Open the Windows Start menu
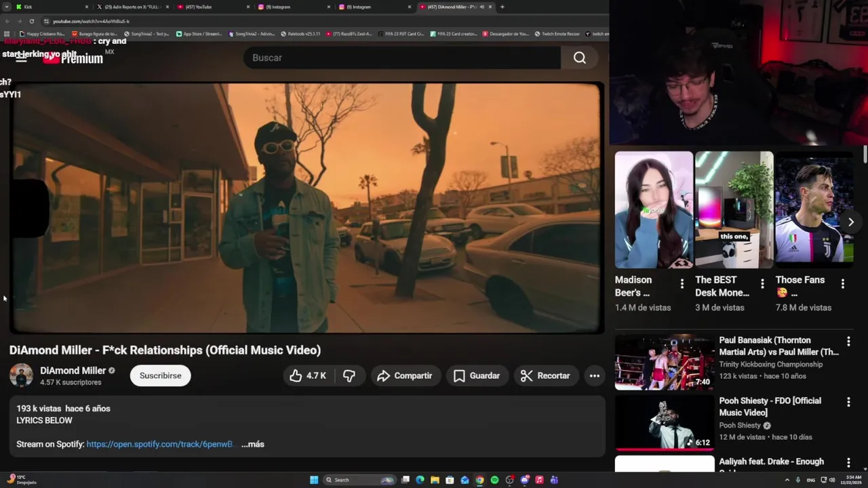 pyautogui.click(x=314, y=480)
